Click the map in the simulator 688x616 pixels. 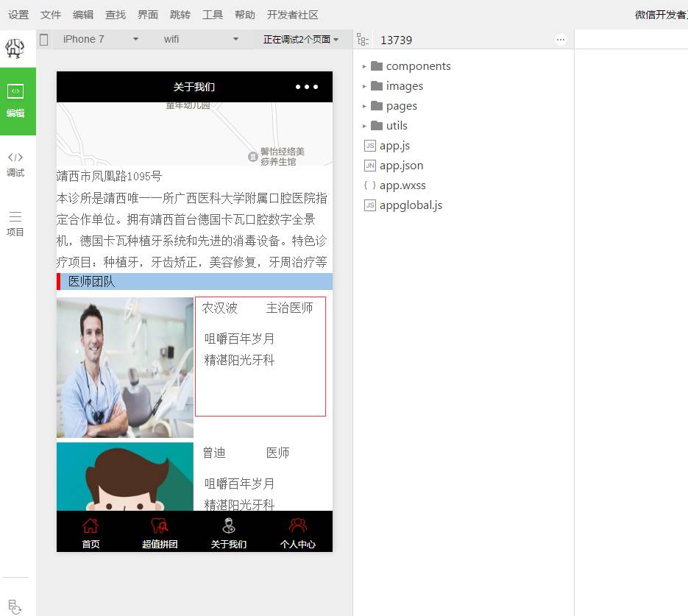coord(194,134)
